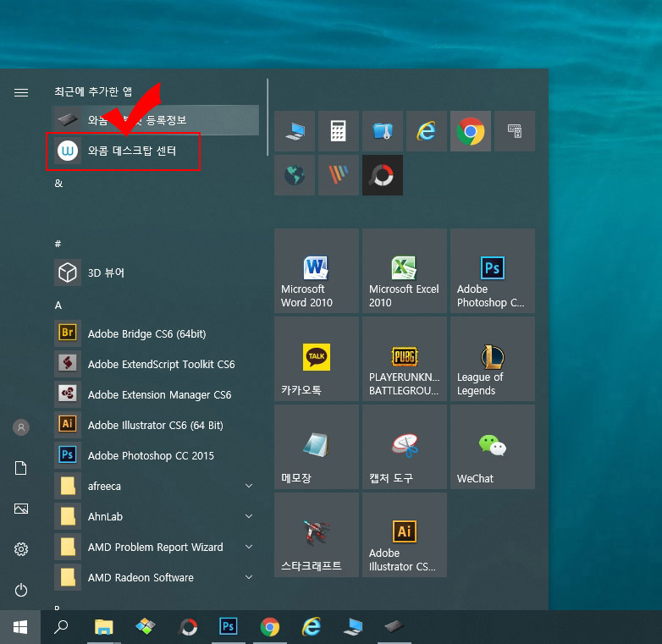The height and width of the screenshot is (644, 662).
Task: Open the Wacom tablet 등록정보 entry
Action: [x=157, y=120]
